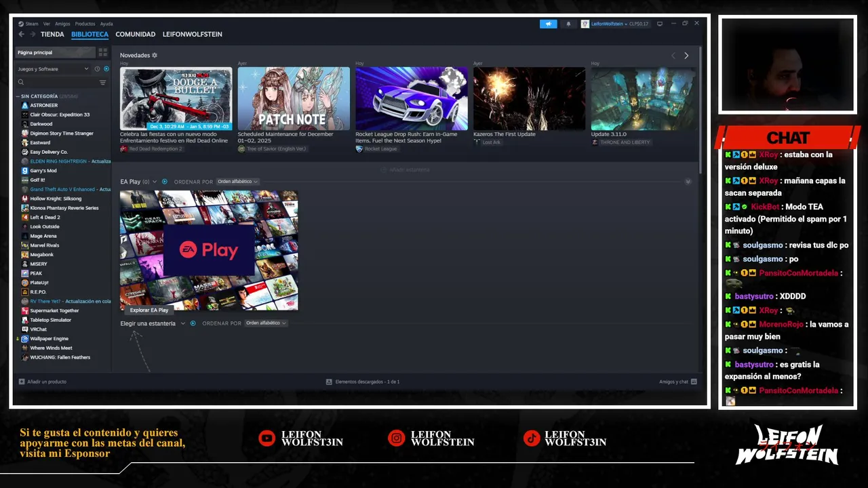This screenshot has height=488, width=868.
Task: Click the Página principal button
Action: pyautogui.click(x=55, y=52)
